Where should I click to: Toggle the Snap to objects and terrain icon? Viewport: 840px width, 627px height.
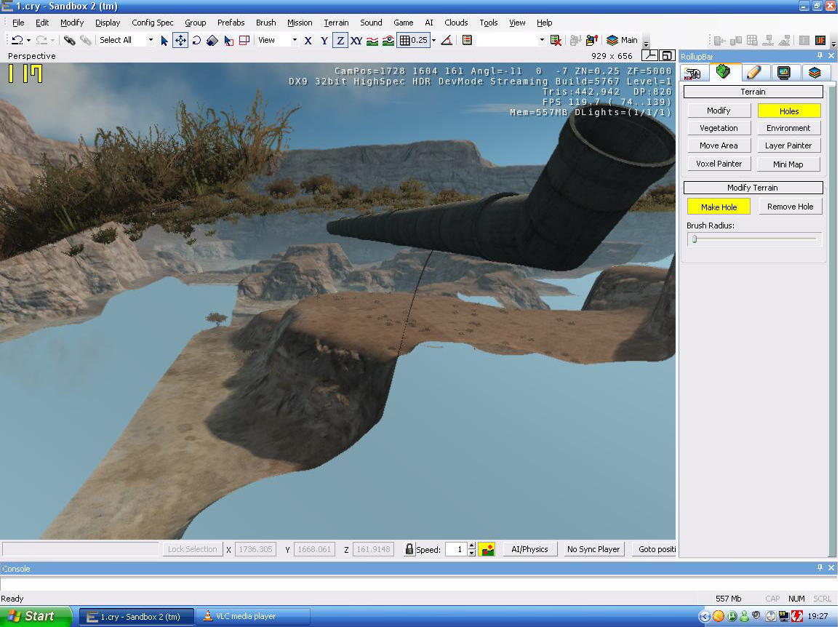click(388, 40)
